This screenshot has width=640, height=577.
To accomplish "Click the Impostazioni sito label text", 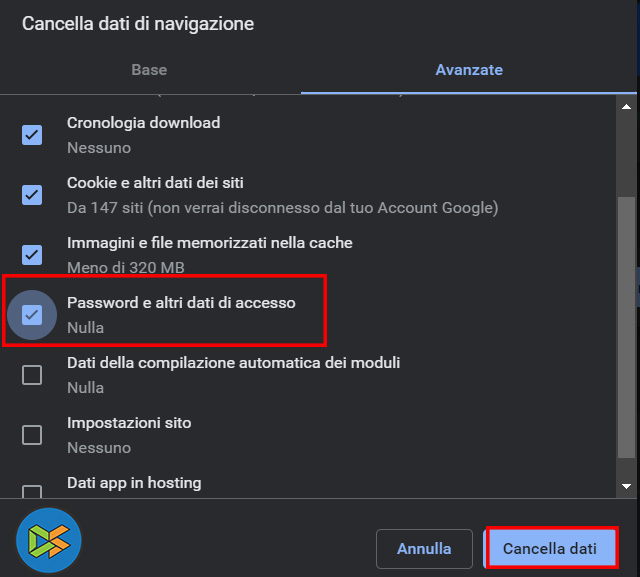I will [x=129, y=423].
